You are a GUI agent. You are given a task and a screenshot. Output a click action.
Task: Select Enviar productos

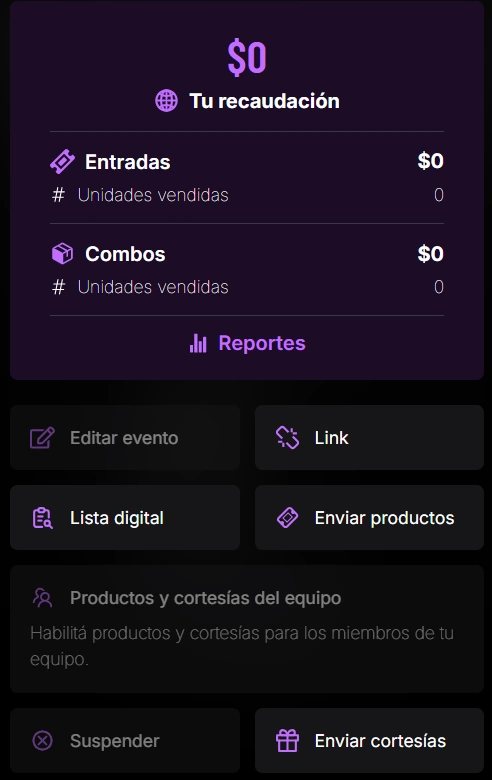(370, 518)
